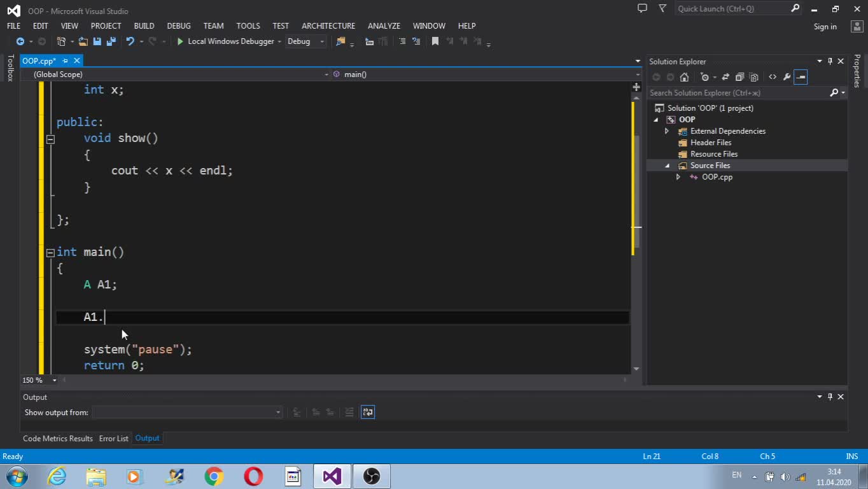Switch to the Error List tab

point(113,438)
